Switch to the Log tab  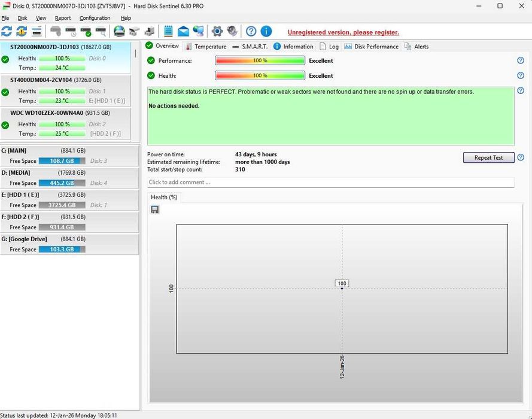coord(329,47)
